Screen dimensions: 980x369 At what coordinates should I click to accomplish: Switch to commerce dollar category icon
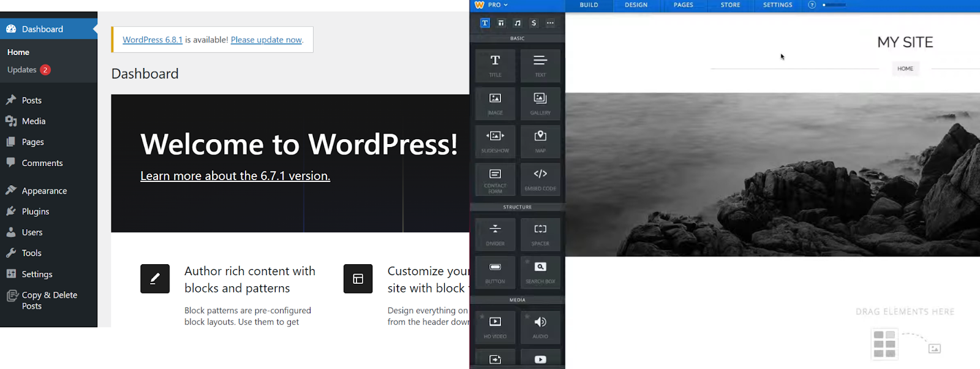point(534,23)
